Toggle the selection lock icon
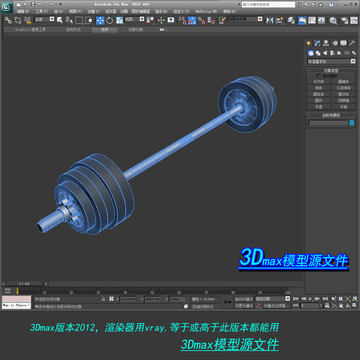This screenshot has height=360, width=360. coord(103,299)
